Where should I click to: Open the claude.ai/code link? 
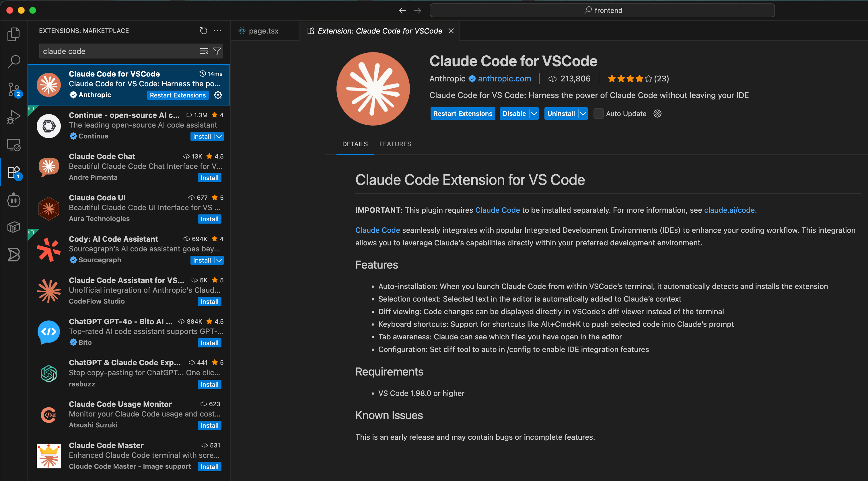tap(729, 210)
